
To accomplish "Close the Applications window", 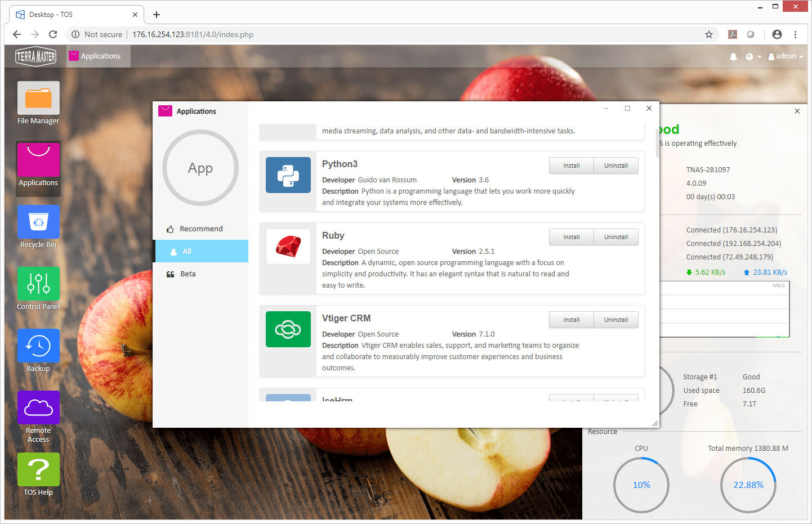I will click(649, 108).
